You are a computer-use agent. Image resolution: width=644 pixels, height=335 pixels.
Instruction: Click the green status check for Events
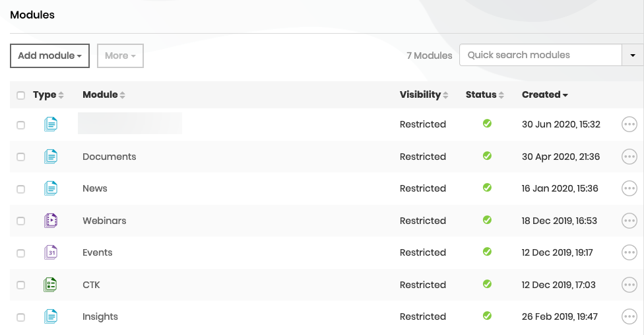(x=487, y=252)
